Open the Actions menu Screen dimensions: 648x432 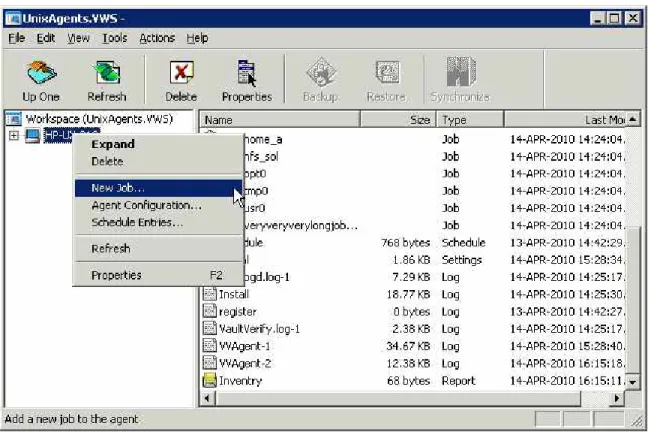[157, 38]
